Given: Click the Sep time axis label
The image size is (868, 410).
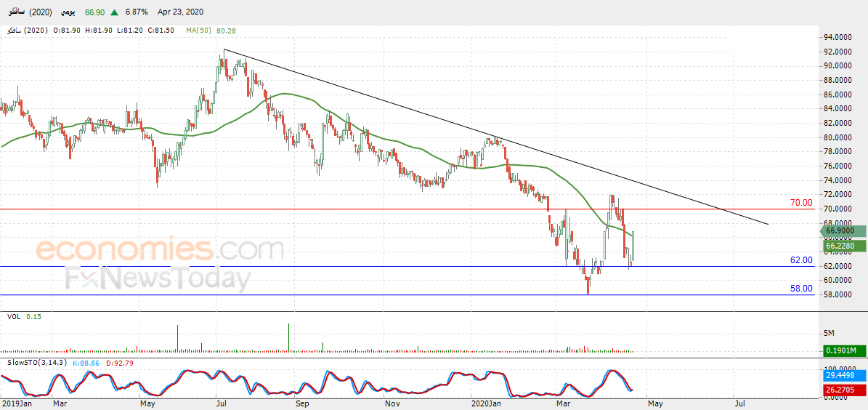Looking at the screenshot, I should [x=301, y=404].
